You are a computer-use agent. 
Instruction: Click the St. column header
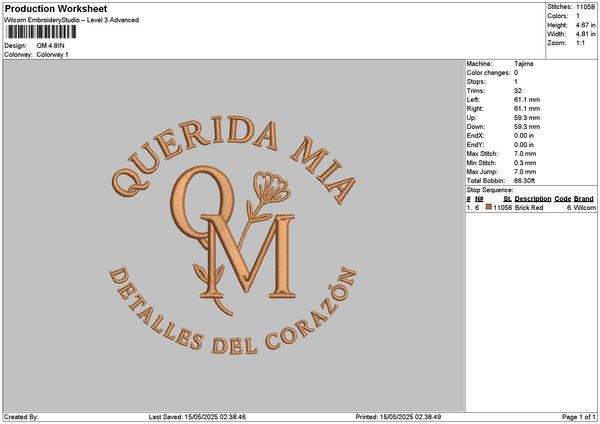click(507, 198)
